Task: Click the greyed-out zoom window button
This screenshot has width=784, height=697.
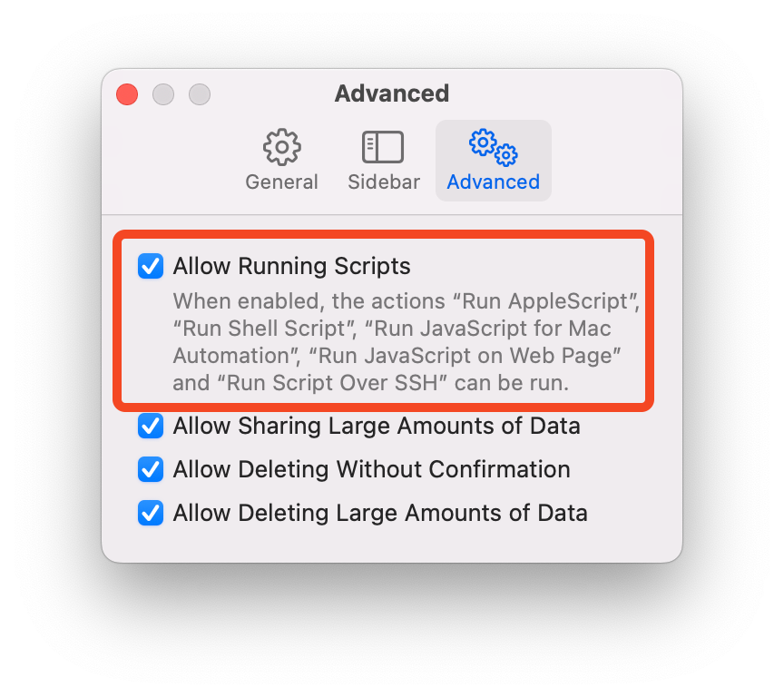Action: (x=200, y=94)
